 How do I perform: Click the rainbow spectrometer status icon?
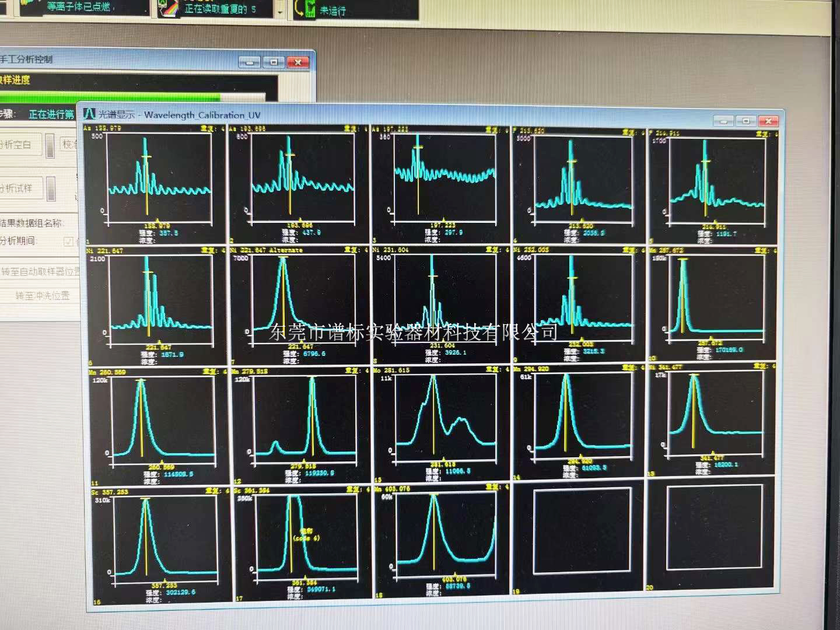(169, 8)
